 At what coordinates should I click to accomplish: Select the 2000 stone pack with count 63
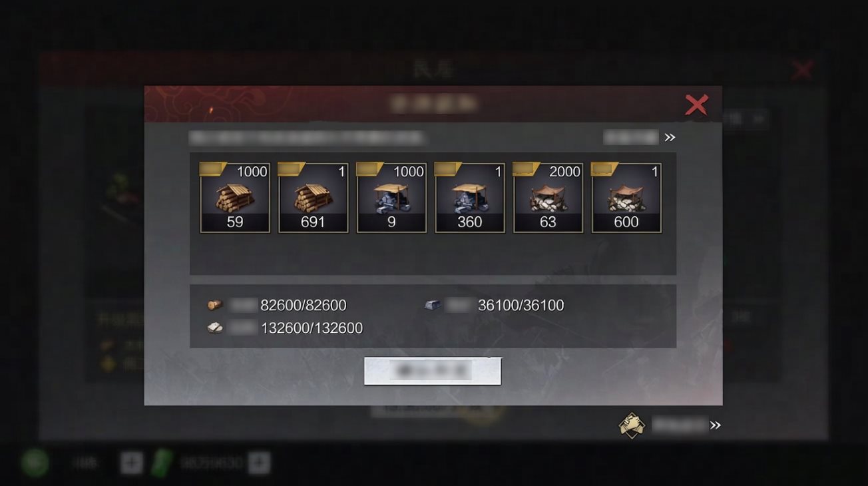548,198
